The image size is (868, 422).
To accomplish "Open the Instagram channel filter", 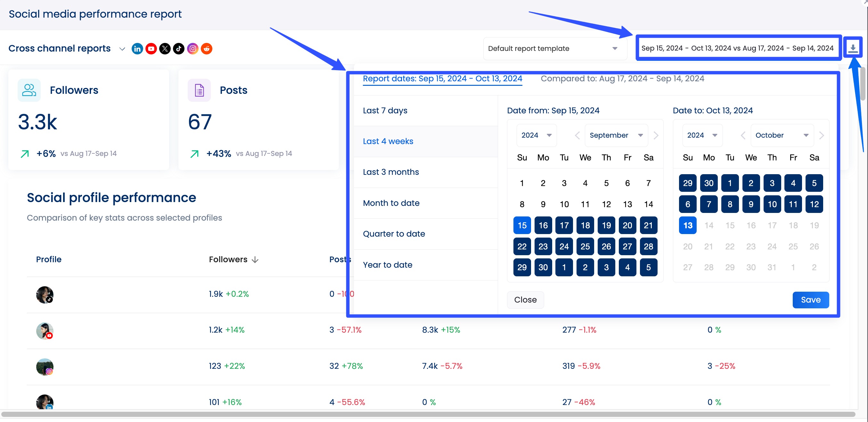I will pyautogui.click(x=192, y=48).
